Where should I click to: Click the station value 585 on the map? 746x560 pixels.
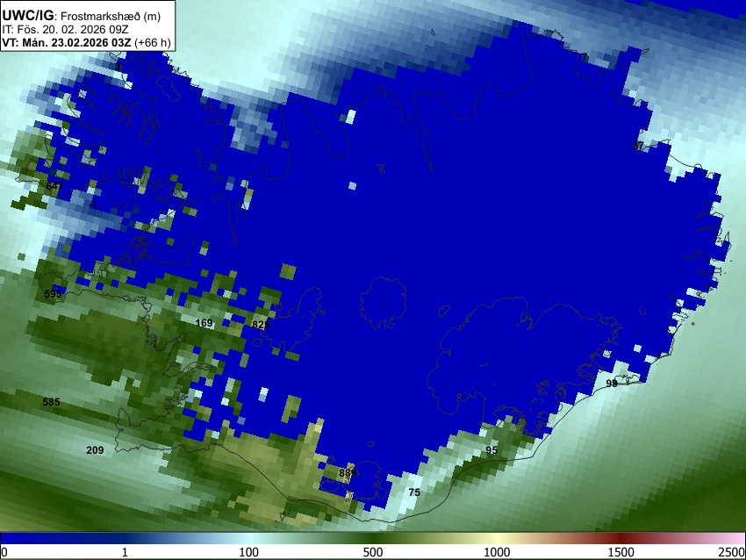point(52,402)
